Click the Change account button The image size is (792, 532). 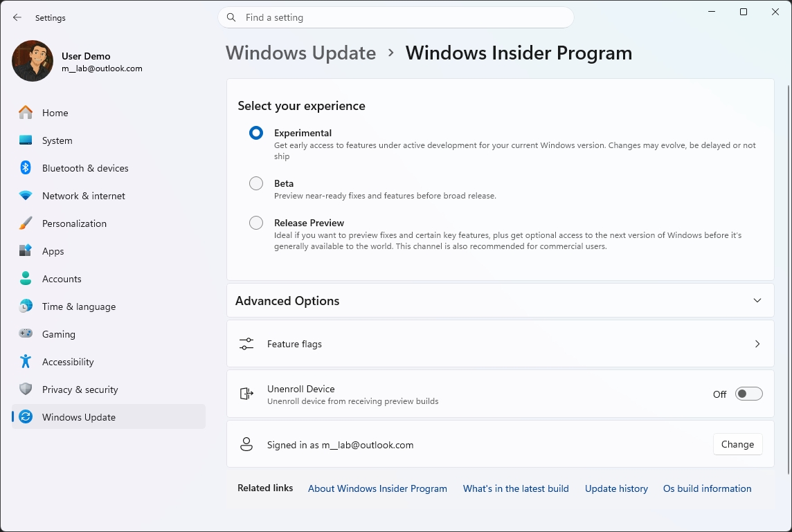(x=737, y=444)
